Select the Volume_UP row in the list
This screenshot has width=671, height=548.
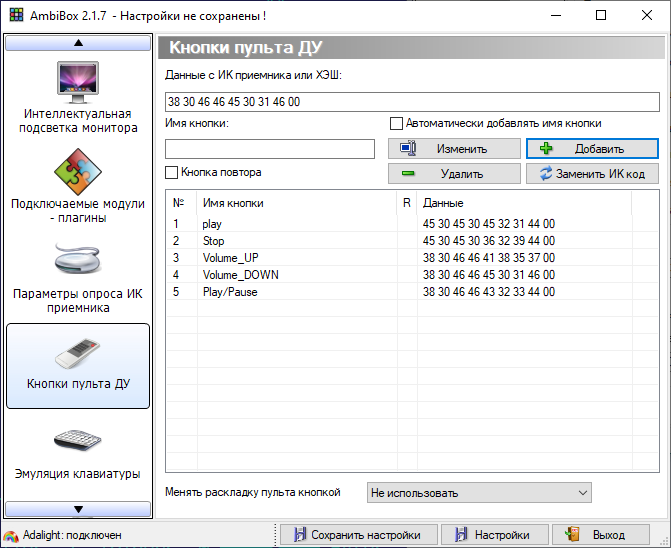click(x=229, y=258)
